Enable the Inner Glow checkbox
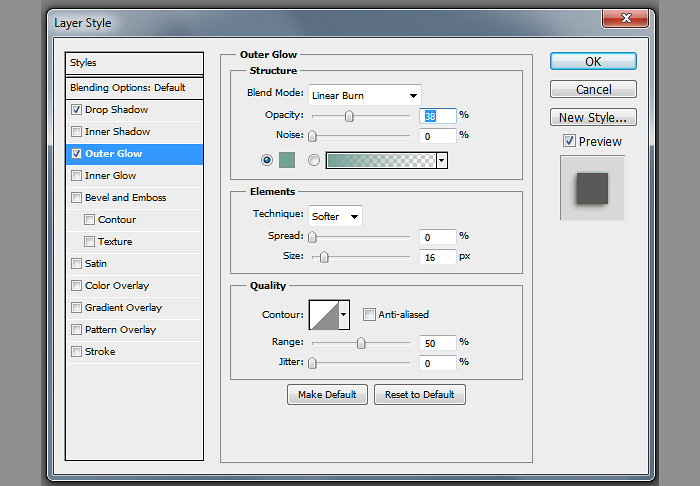Viewport: 700px width, 486px height. coord(76,175)
